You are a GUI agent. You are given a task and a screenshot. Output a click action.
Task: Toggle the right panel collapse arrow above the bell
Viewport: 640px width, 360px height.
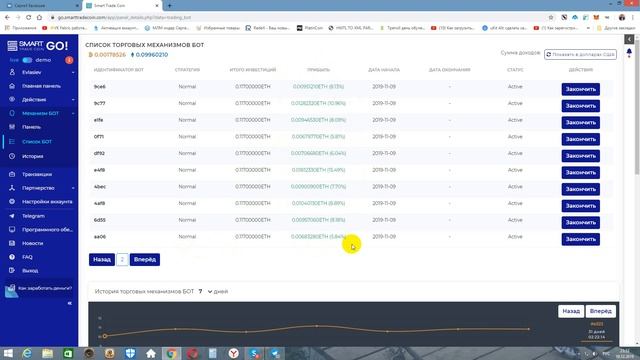point(629,39)
